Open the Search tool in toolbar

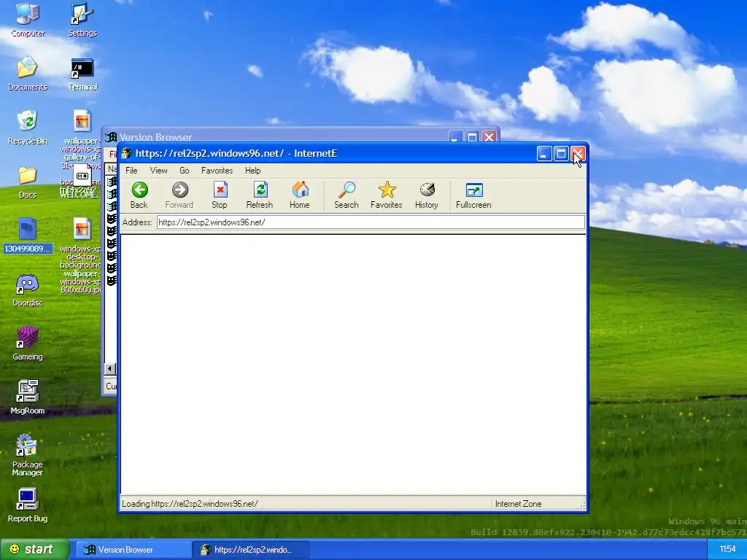(x=347, y=195)
